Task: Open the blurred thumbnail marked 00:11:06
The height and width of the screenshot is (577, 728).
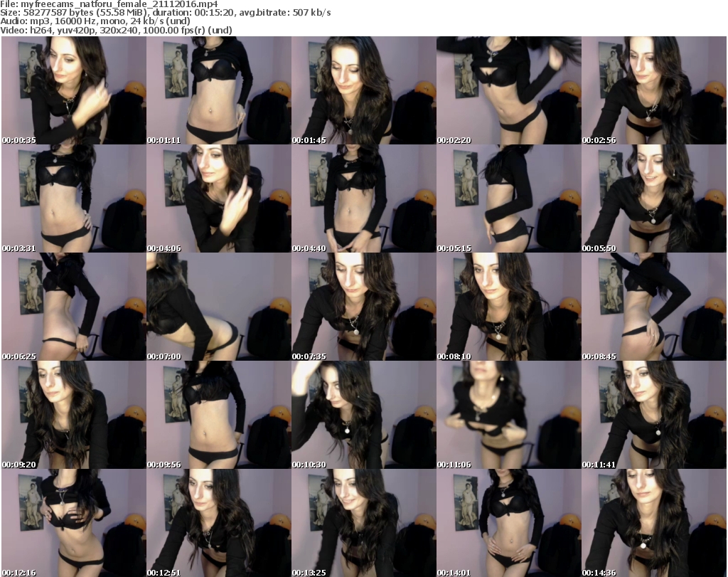Action: pos(509,415)
